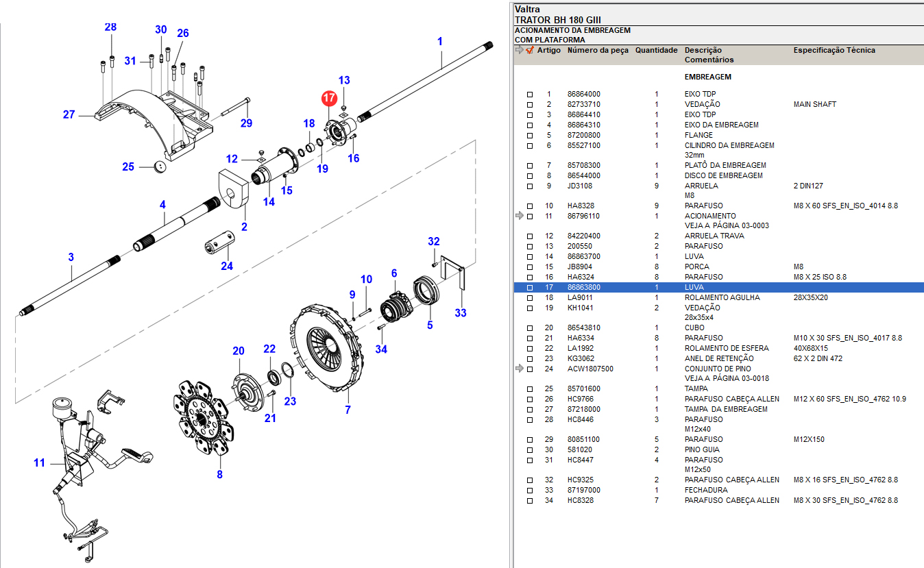Image resolution: width=924 pixels, height=568 pixels.
Task: Enable checkbox for item 34 PARAFUSO CABEÇA ALLEN
Action: coord(529,501)
